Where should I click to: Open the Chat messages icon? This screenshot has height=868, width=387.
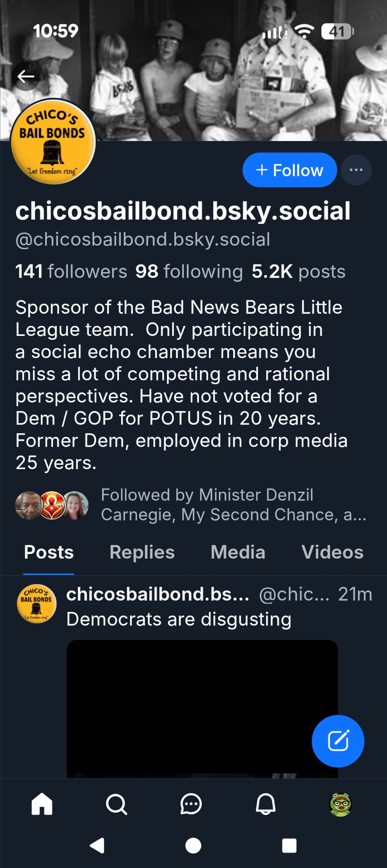pyautogui.click(x=191, y=804)
